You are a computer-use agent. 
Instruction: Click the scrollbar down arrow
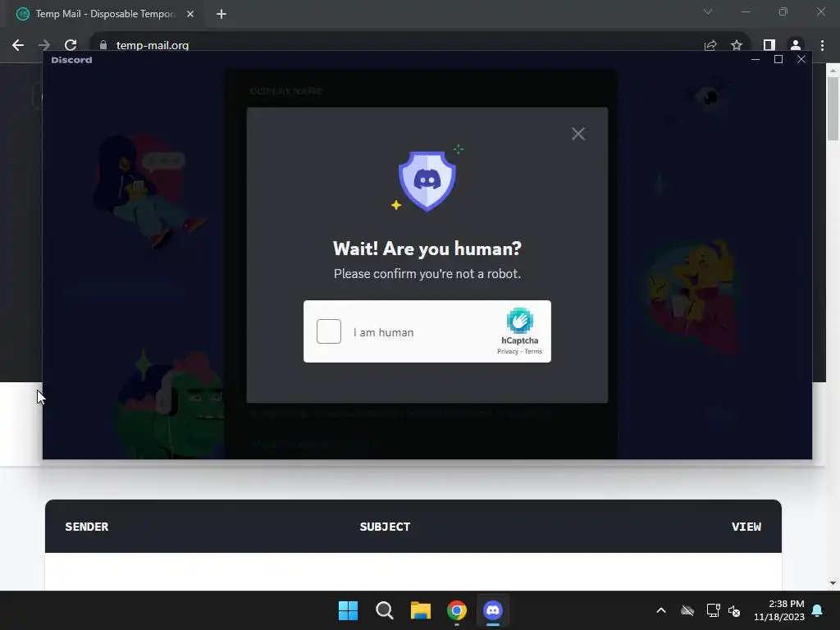pyautogui.click(x=833, y=583)
